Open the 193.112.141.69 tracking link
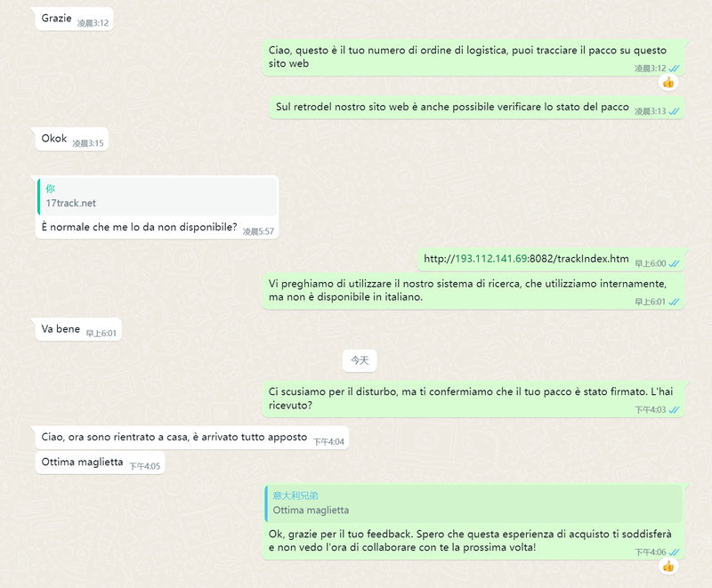The width and height of the screenshot is (712, 588). click(526, 259)
